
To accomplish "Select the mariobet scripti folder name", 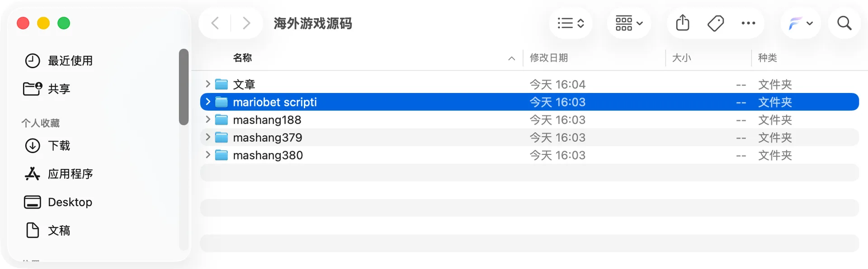I will (275, 102).
